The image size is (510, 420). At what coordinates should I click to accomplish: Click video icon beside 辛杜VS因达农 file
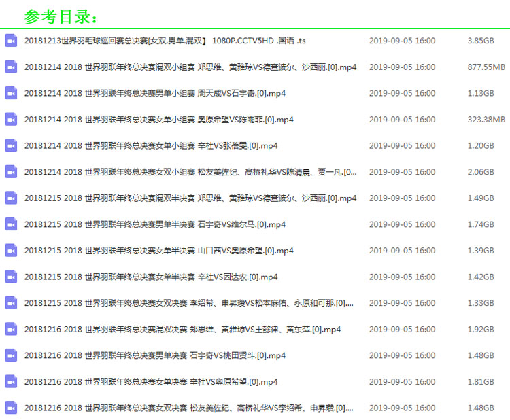tap(11, 277)
